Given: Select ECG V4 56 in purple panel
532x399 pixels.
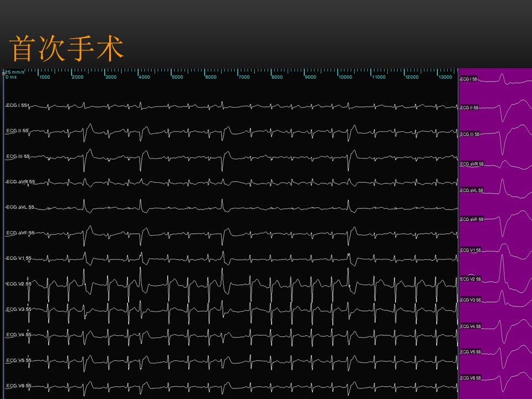Looking at the screenshot, I should [470, 326].
